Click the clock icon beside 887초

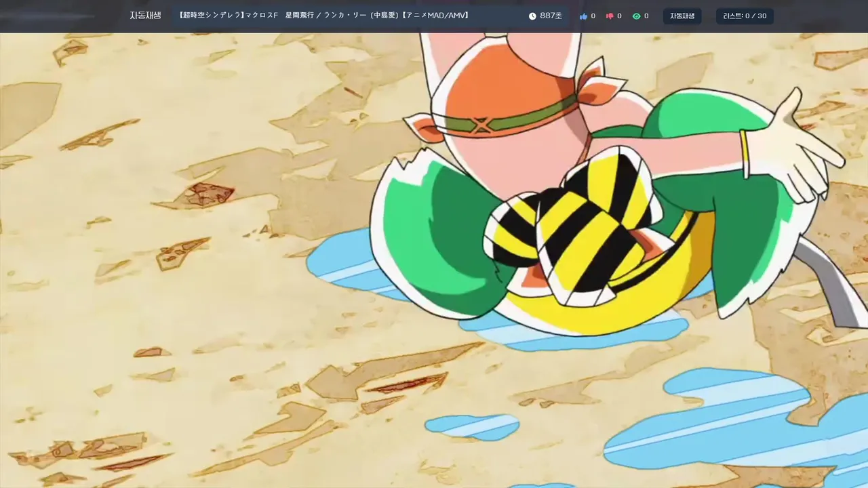pos(532,16)
